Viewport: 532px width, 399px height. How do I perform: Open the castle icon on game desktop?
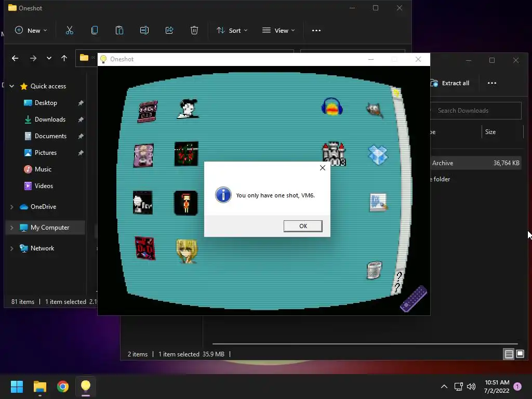[334, 154]
